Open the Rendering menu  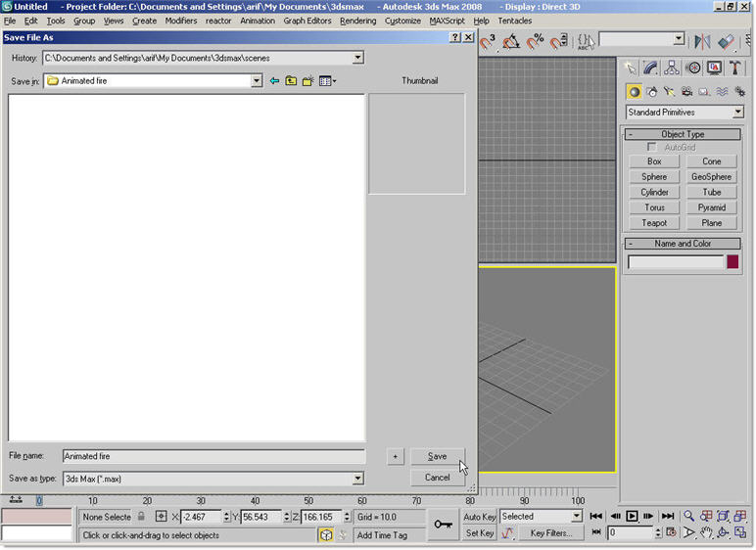[x=357, y=21]
